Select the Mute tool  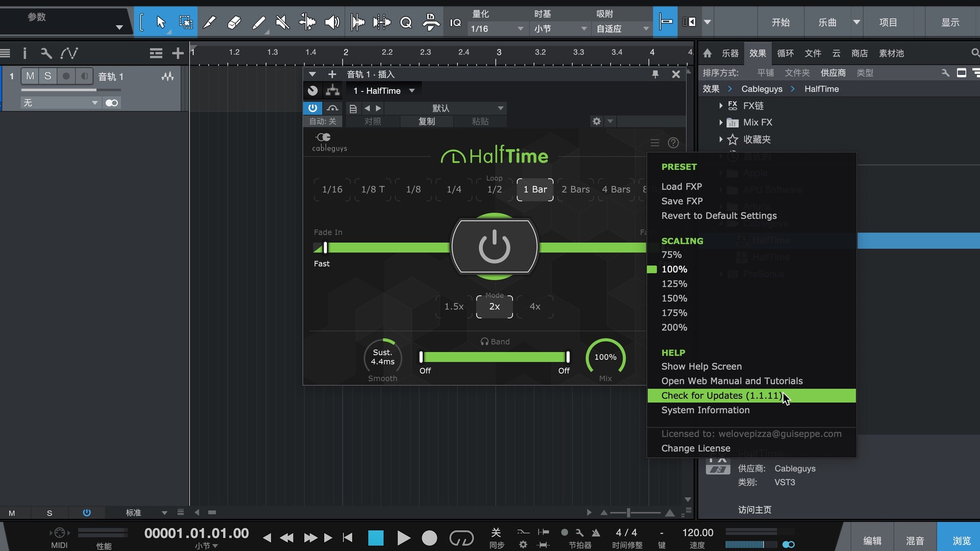coord(282,22)
